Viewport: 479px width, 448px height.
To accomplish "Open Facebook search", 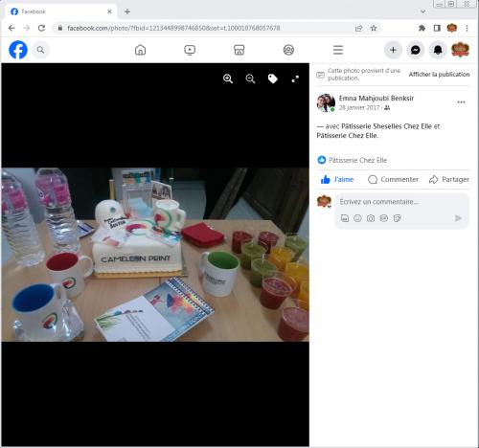I will click(x=40, y=50).
